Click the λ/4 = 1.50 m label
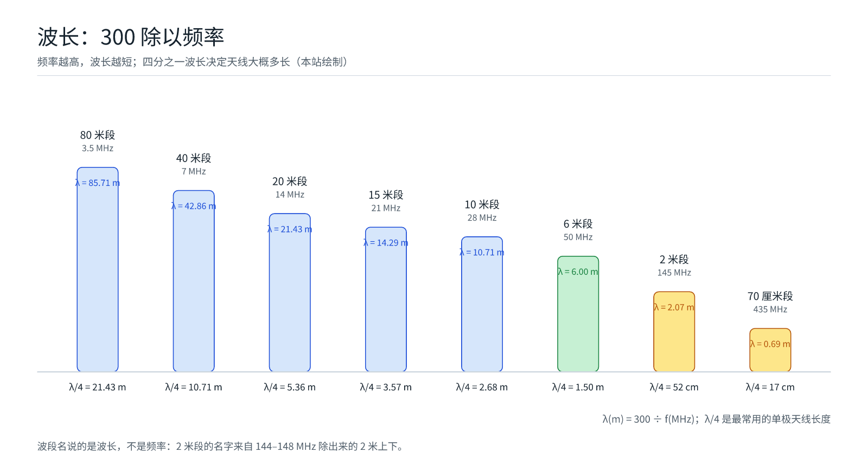This screenshot has height=471, width=868. 578,387
